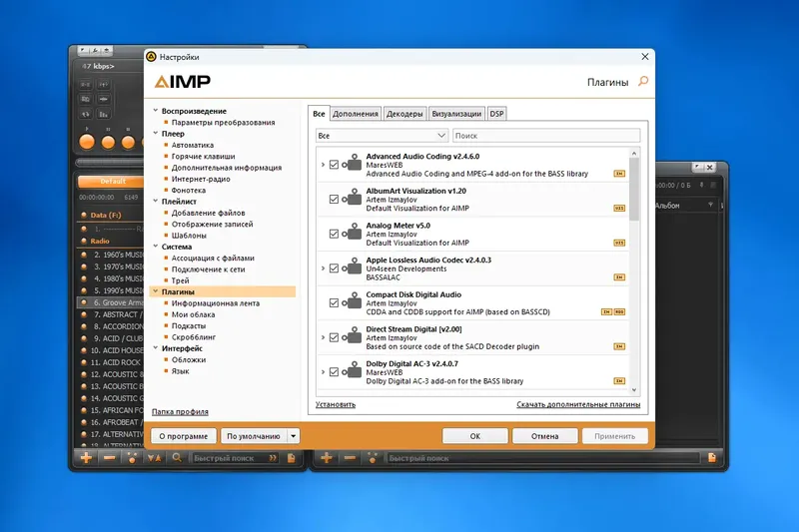Click the plugin list vertical scrollbar
Image resolution: width=799 pixels, height=532 pixels.
click(634, 270)
